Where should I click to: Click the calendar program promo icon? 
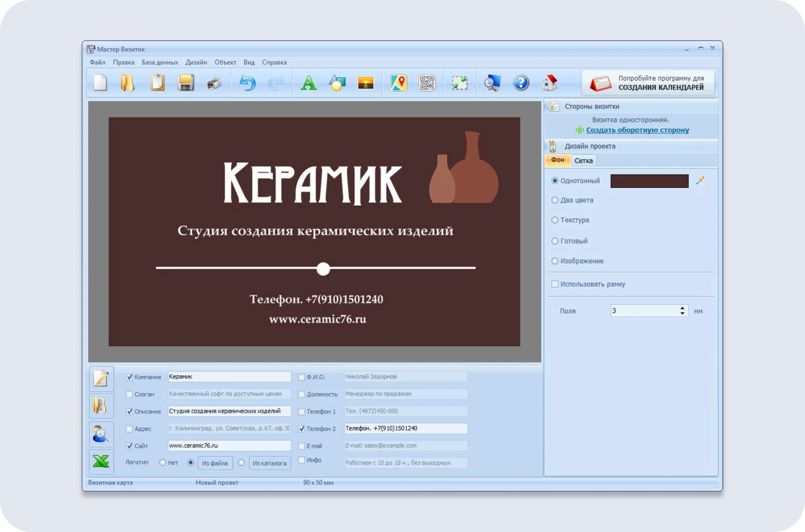tap(600, 83)
